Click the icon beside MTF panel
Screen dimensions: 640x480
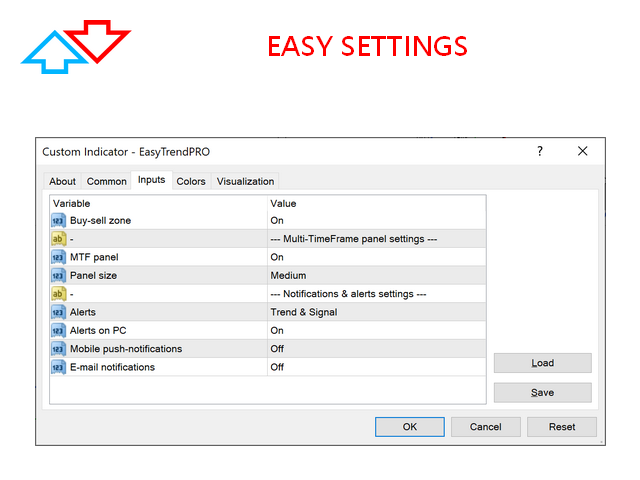point(58,257)
